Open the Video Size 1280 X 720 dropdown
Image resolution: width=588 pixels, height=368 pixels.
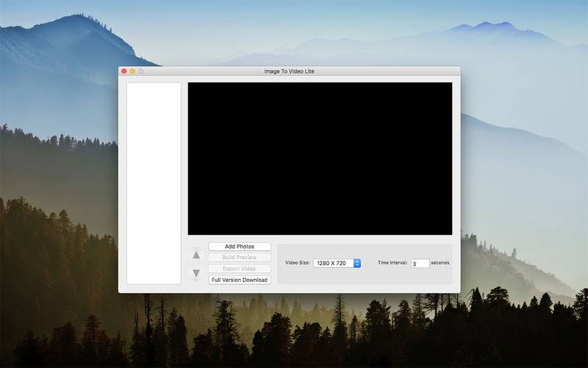[x=337, y=263]
